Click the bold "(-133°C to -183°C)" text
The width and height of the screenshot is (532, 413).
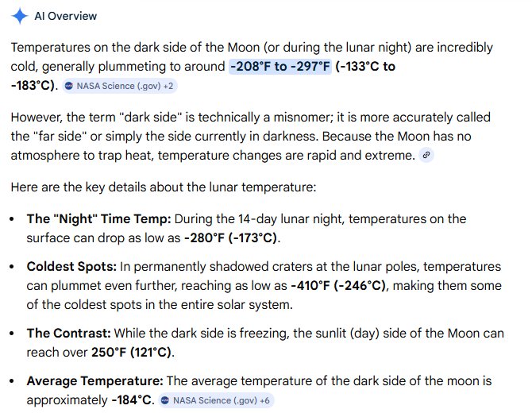pos(365,67)
